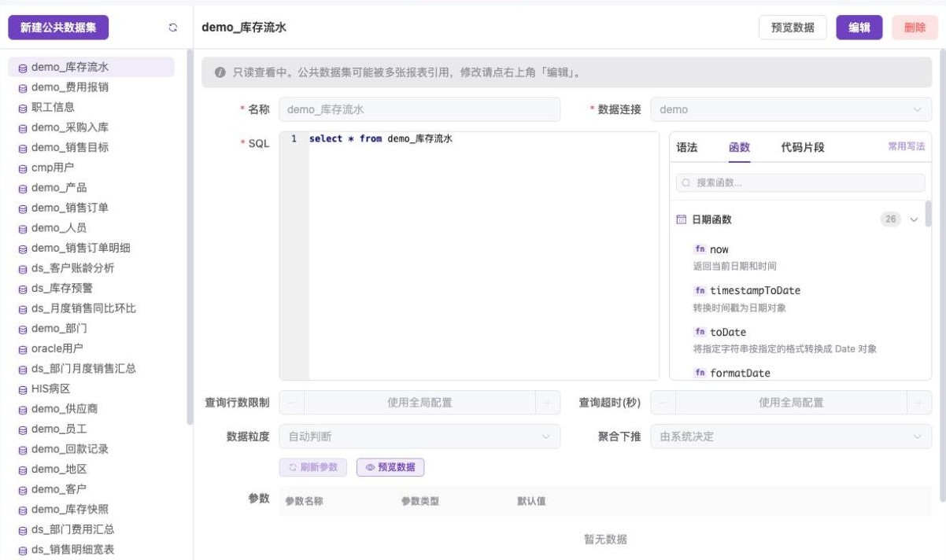Image resolution: width=946 pixels, height=560 pixels.
Task: Click the fn icon beside toDate
Action: point(700,332)
